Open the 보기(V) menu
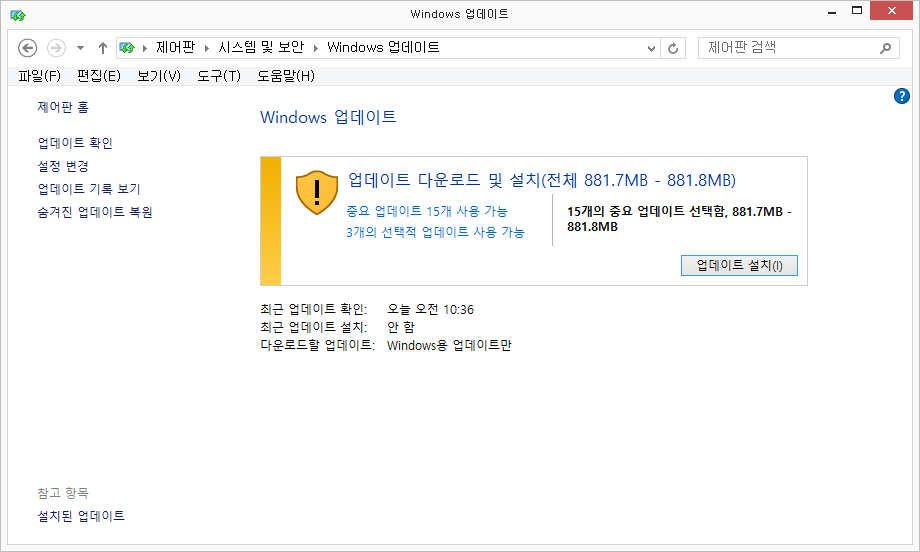 pyautogui.click(x=159, y=76)
